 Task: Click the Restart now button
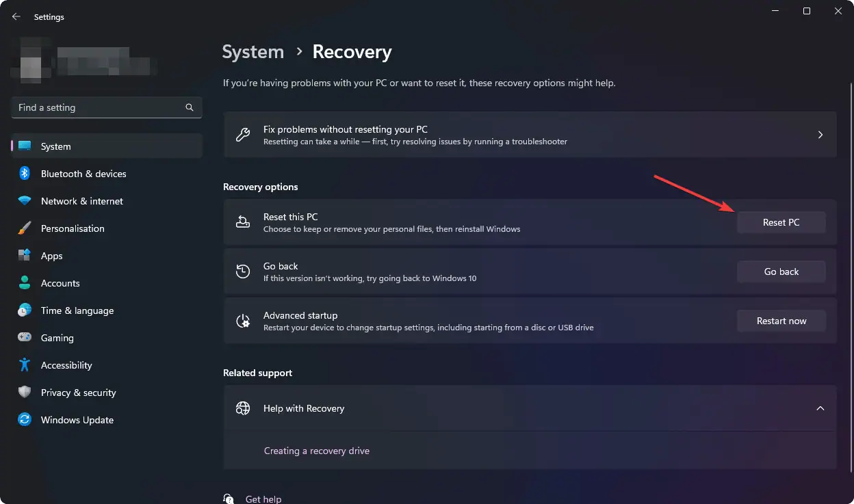[x=781, y=321]
